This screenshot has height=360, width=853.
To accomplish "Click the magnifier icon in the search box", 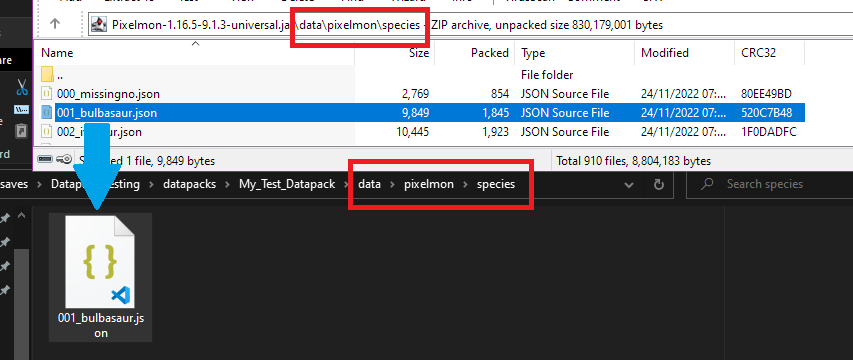I will 707,184.
